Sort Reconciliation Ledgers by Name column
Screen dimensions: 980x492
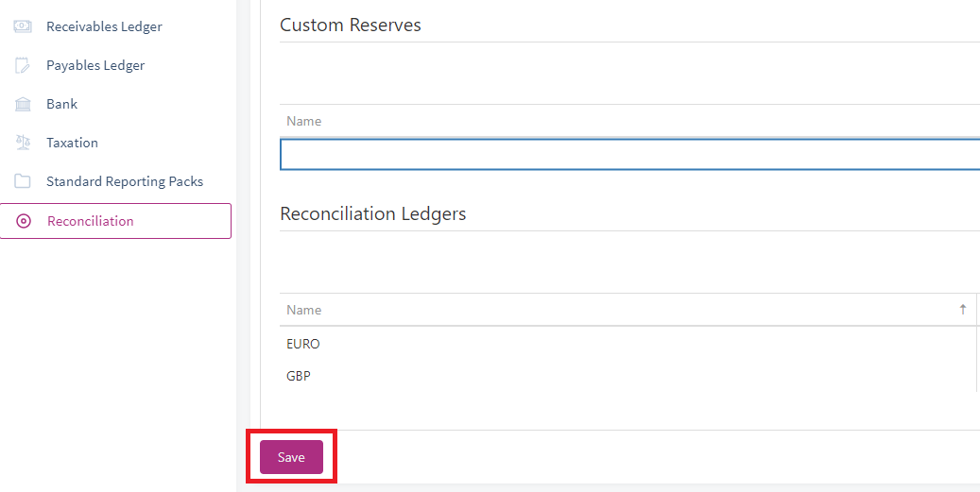(303, 310)
